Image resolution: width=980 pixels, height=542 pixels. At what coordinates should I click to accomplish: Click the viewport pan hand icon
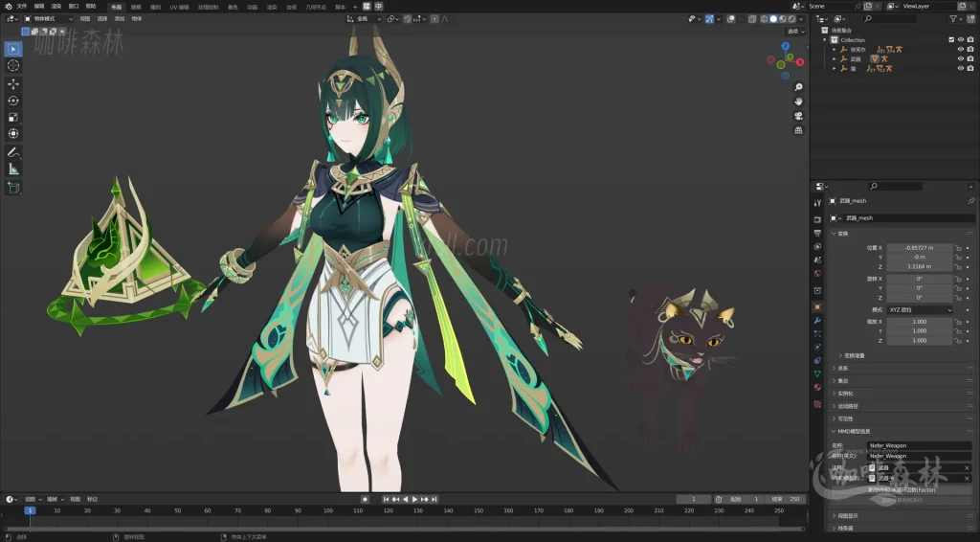pyautogui.click(x=798, y=102)
